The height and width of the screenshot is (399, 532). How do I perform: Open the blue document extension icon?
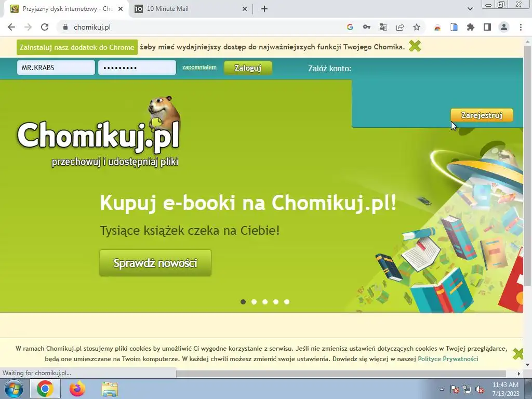(454, 27)
